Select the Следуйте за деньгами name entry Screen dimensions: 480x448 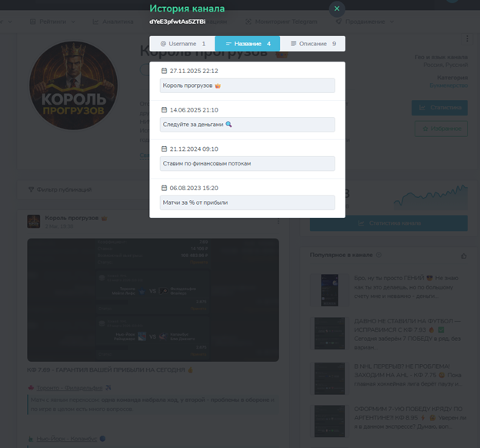tap(248, 125)
